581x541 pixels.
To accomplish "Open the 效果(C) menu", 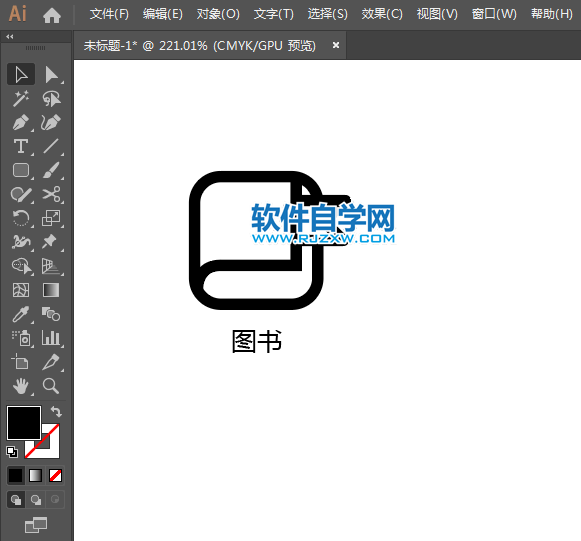I will [x=382, y=14].
